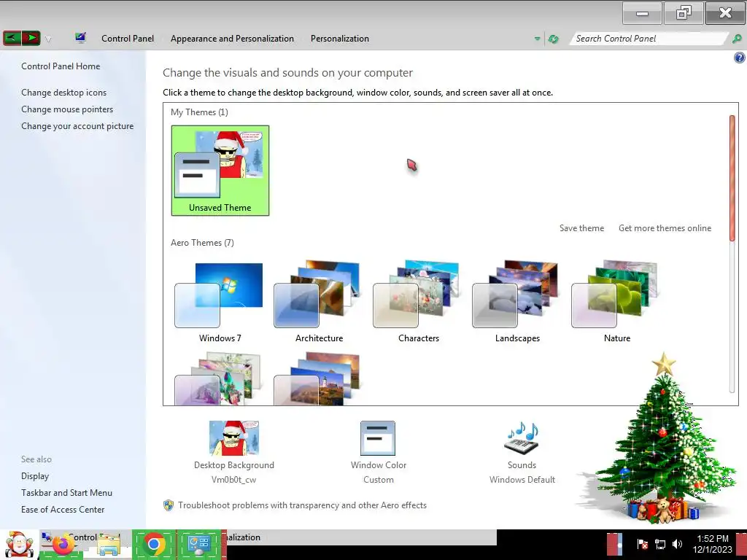This screenshot has height=560, width=747.
Task: Open Troubleshoot problems with transparency link
Action: click(302, 505)
